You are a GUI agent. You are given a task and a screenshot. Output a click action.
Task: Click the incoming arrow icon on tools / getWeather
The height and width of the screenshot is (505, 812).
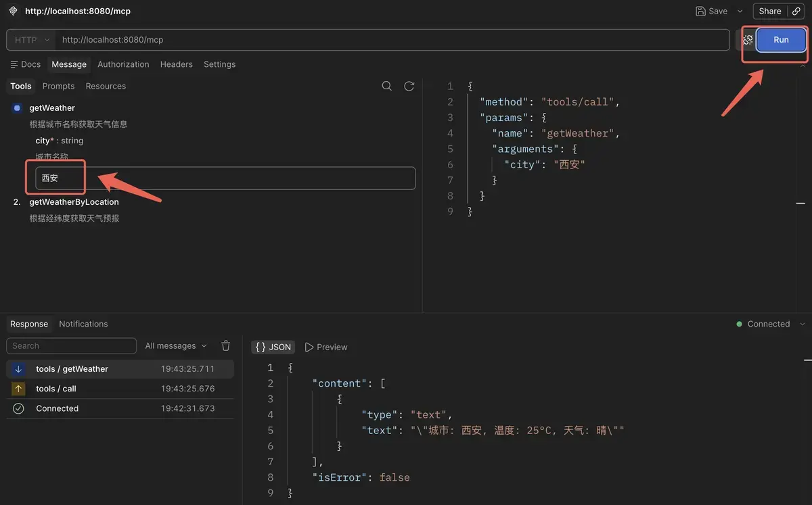18,369
